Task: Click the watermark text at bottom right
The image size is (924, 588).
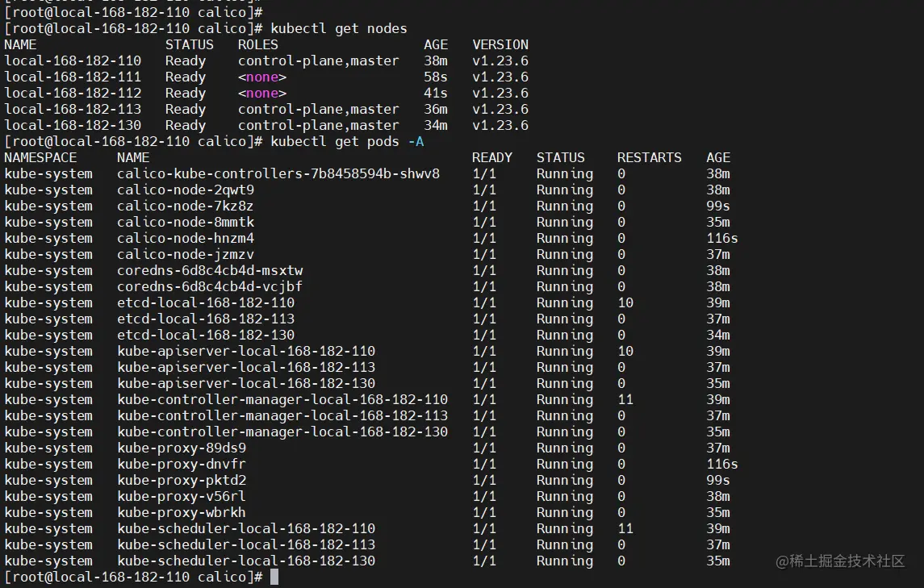Action: tap(840, 561)
